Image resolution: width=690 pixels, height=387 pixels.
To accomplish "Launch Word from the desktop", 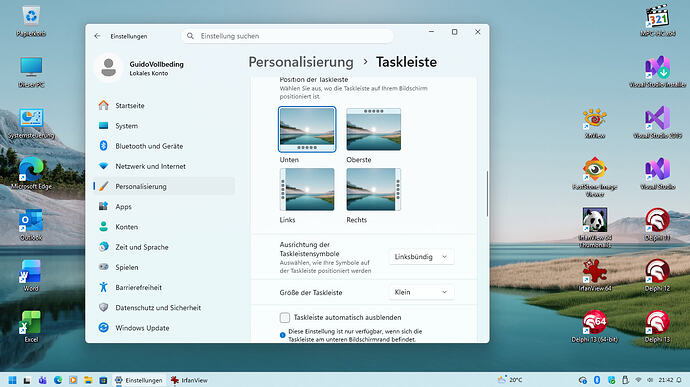I will pyautogui.click(x=31, y=276).
